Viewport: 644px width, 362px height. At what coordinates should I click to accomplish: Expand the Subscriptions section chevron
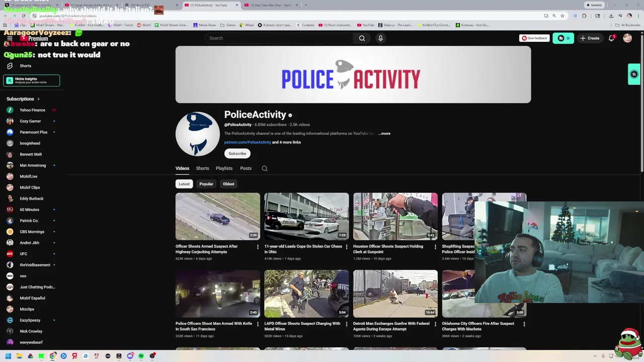pyautogui.click(x=38, y=99)
